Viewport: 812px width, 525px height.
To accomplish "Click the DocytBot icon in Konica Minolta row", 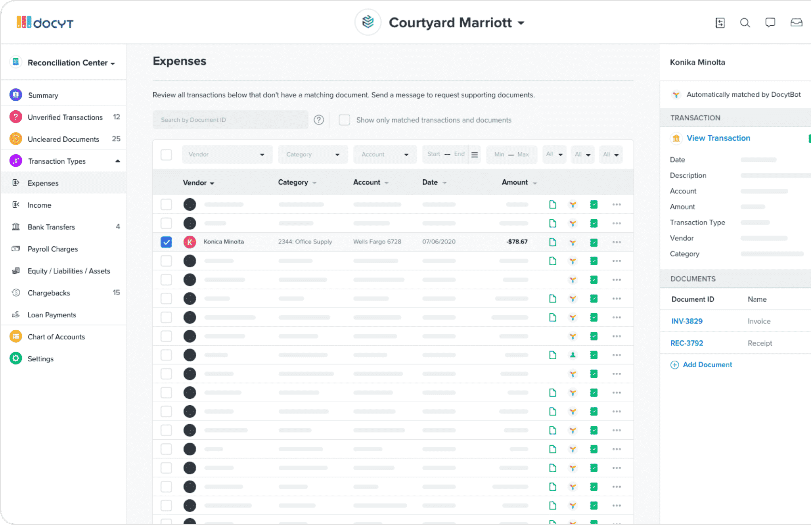I will (573, 242).
